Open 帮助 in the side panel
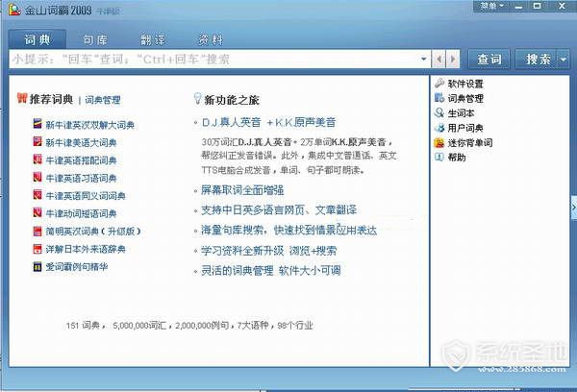 click(x=457, y=158)
